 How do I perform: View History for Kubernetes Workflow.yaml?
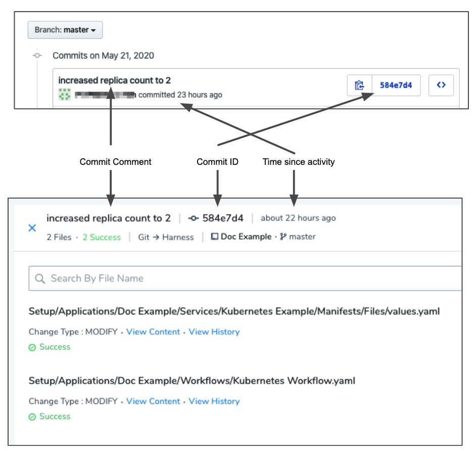tap(214, 401)
